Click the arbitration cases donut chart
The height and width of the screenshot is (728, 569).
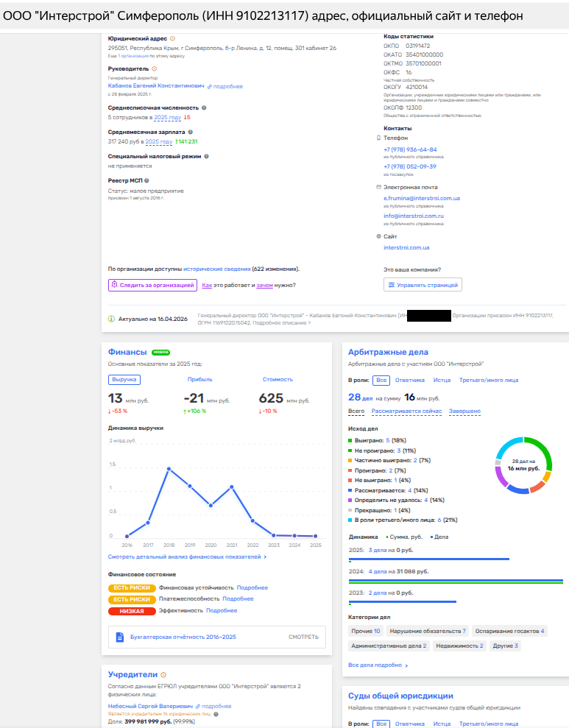pyautogui.click(x=523, y=464)
